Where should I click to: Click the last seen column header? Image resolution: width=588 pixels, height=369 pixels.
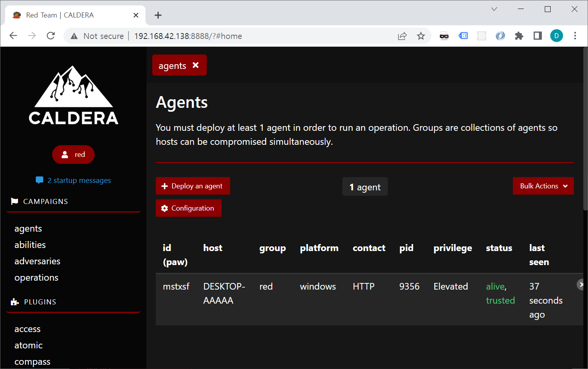point(539,255)
